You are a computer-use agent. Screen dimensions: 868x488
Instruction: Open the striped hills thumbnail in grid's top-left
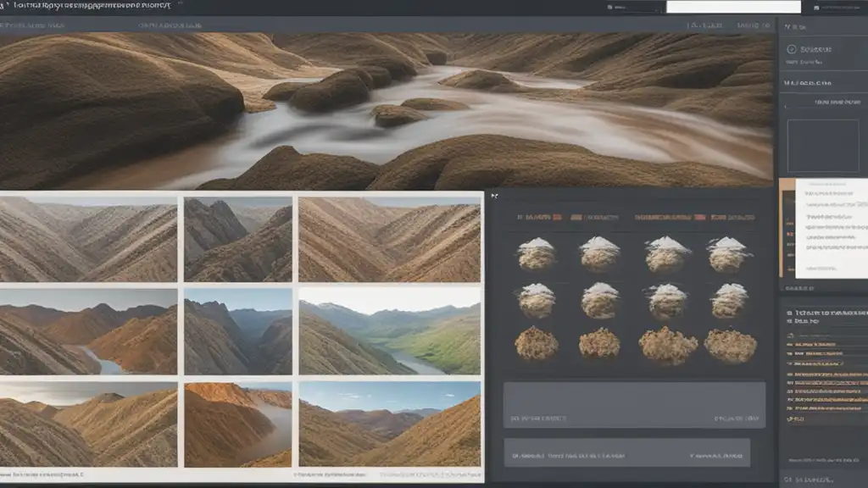click(88, 240)
